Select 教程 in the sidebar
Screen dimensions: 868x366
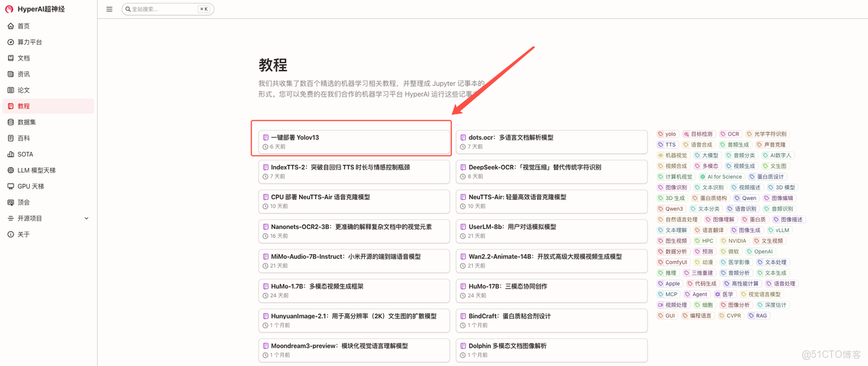(48, 106)
